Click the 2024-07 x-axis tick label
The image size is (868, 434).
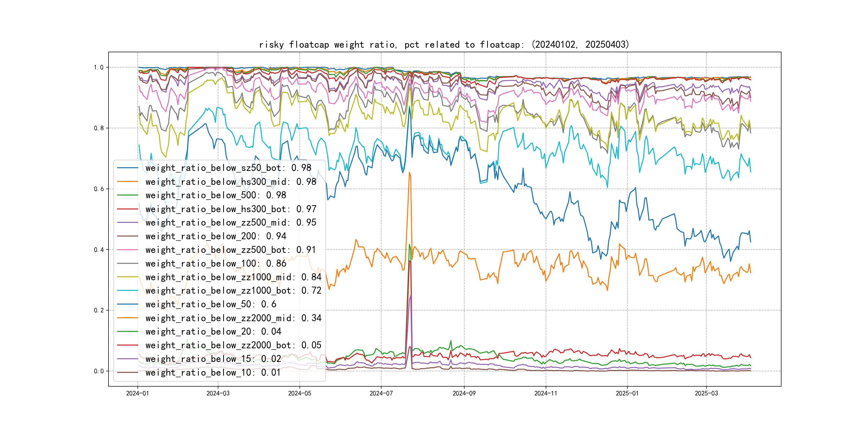[x=381, y=393]
